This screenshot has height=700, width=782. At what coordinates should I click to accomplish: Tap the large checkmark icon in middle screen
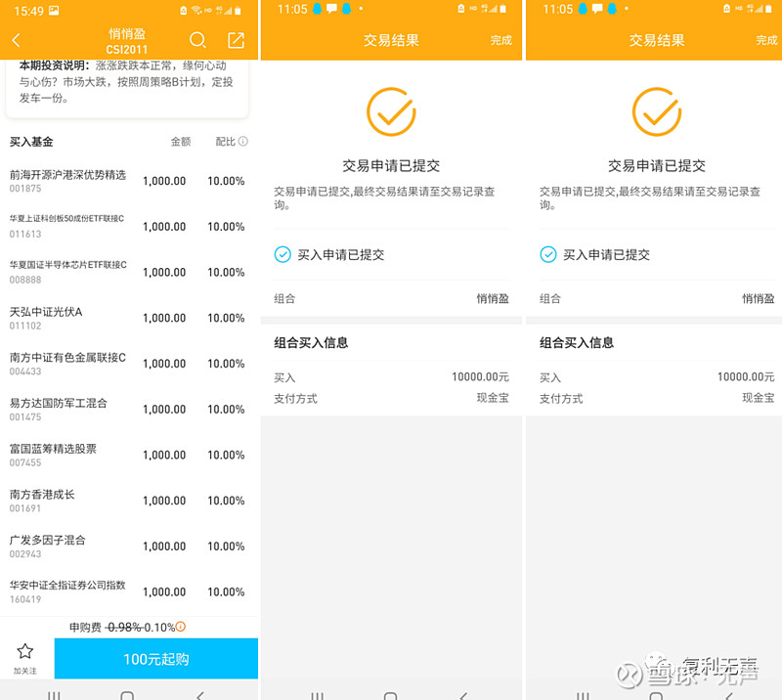[391, 111]
